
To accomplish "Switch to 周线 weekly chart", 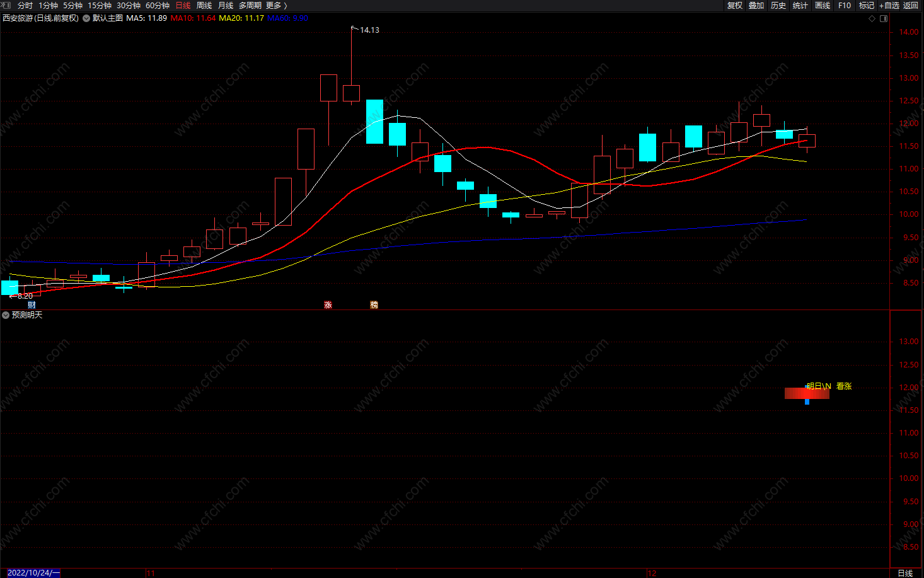I will tap(204, 5).
